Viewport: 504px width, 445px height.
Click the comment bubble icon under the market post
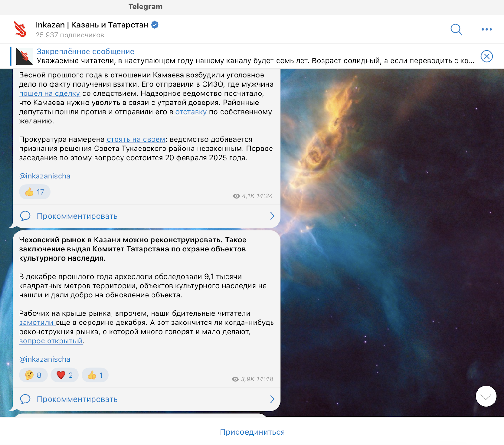point(25,399)
